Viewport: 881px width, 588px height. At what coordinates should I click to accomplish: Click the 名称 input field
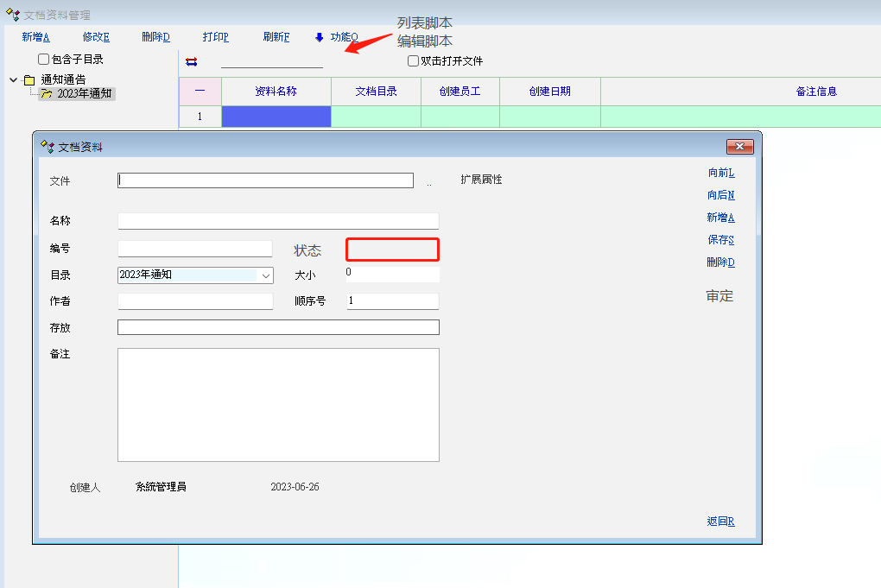point(278,221)
